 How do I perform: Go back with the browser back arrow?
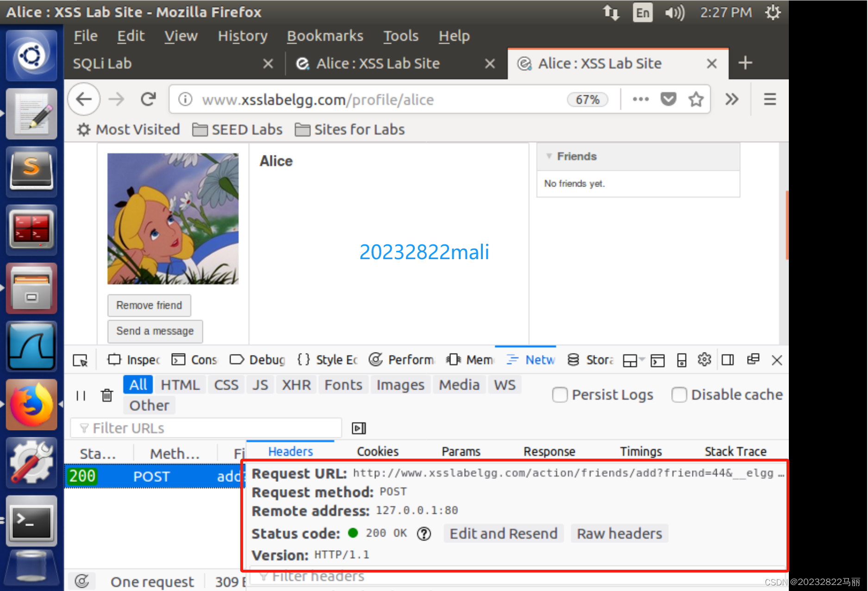[84, 99]
